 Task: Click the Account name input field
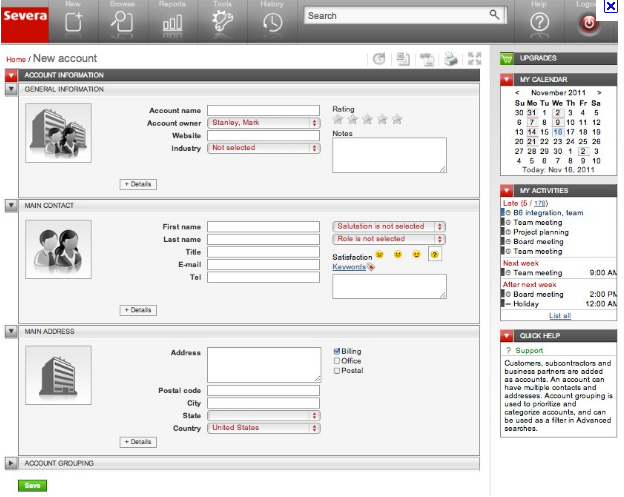pyautogui.click(x=263, y=110)
